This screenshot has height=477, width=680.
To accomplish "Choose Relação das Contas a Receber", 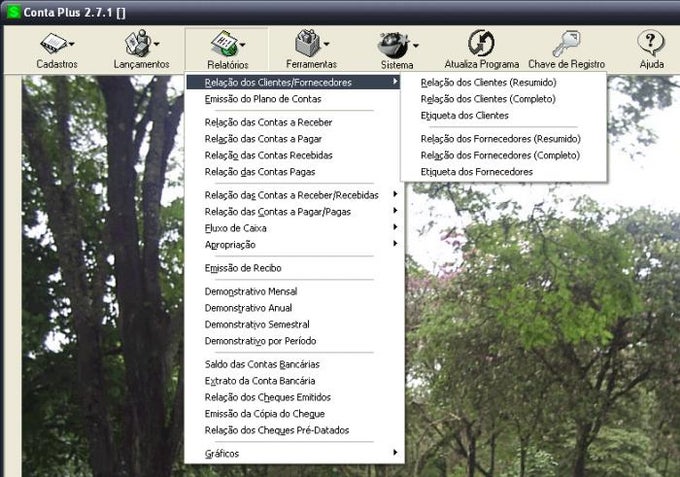I will pos(268,122).
